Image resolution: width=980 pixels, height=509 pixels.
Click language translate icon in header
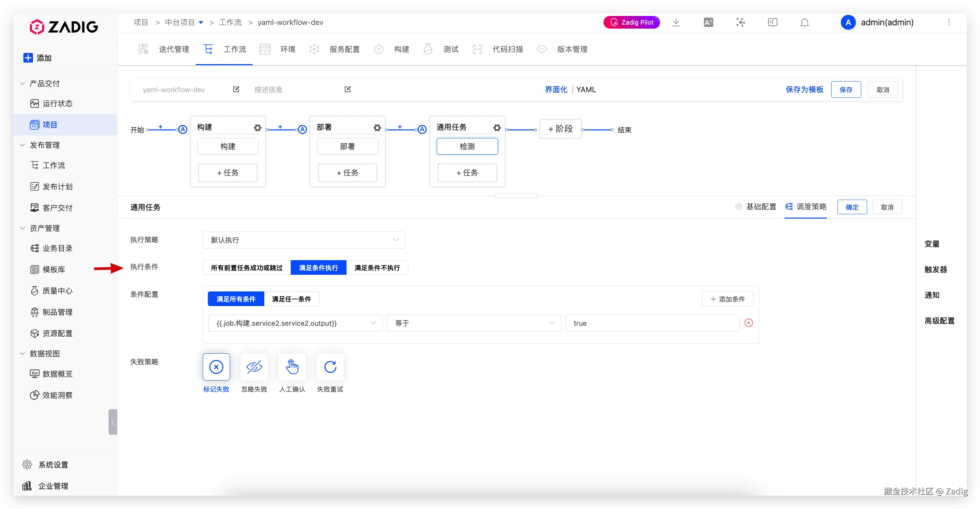[x=708, y=22]
